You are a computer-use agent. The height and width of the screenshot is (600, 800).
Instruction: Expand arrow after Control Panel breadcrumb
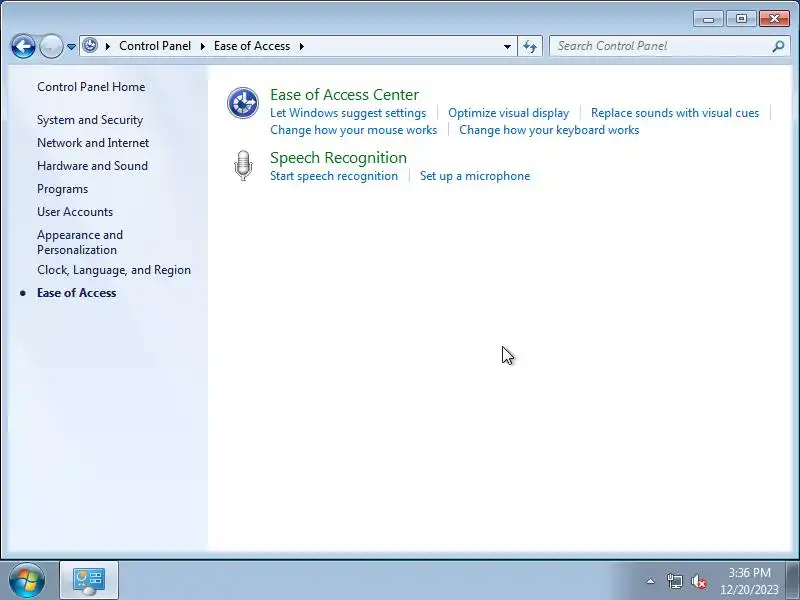coord(203,46)
